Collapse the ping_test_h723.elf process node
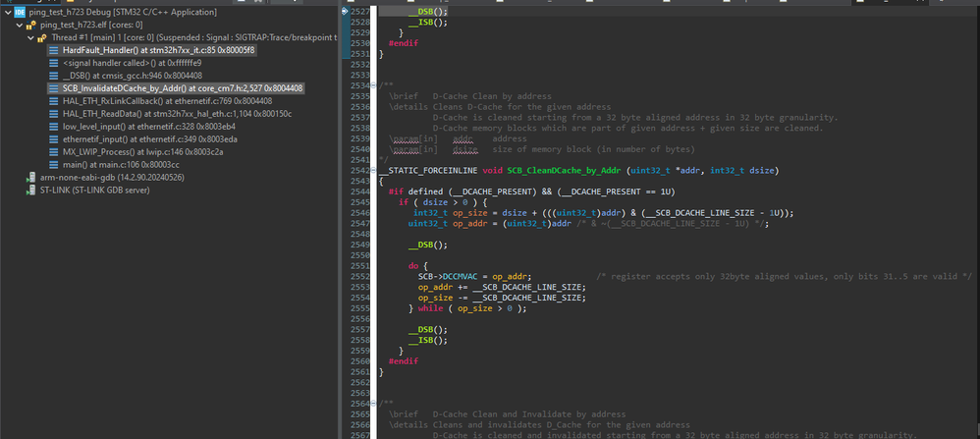 tap(20, 24)
